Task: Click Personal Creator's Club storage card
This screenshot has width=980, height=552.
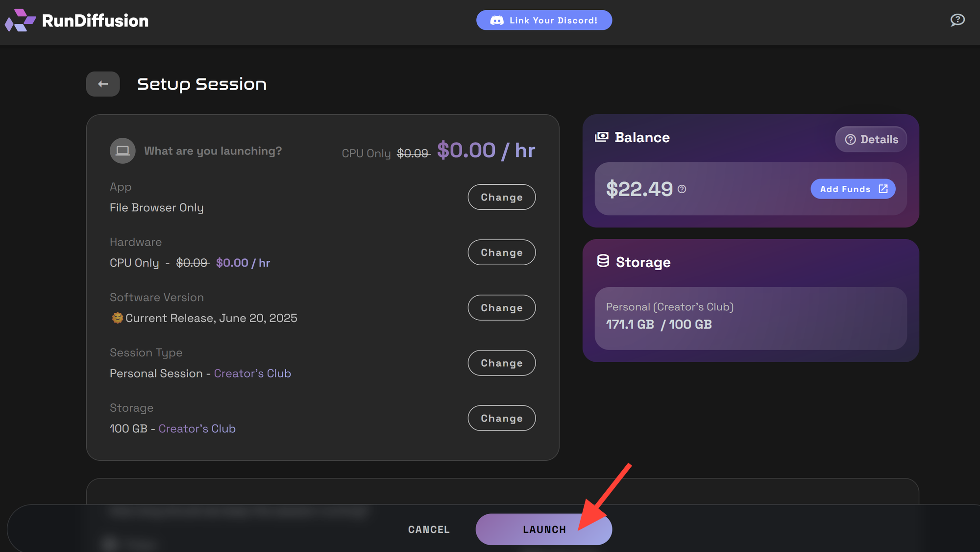Action: [x=750, y=318]
